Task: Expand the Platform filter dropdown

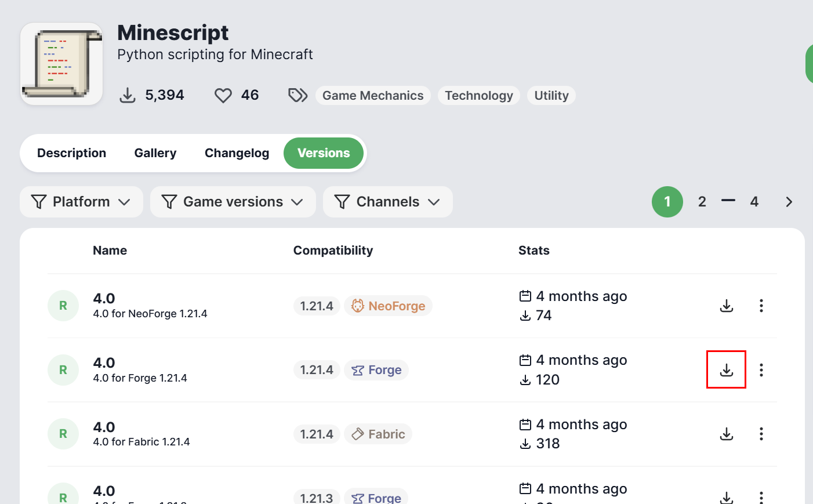Action: click(x=81, y=202)
